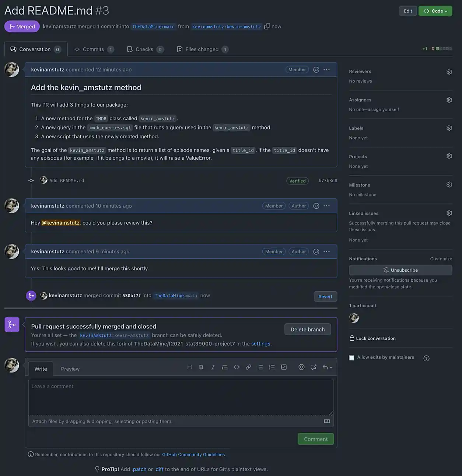Open the GitHub Community Guidelines link
The width and height of the screenshot is (462, 476).
tap(193, 455)
